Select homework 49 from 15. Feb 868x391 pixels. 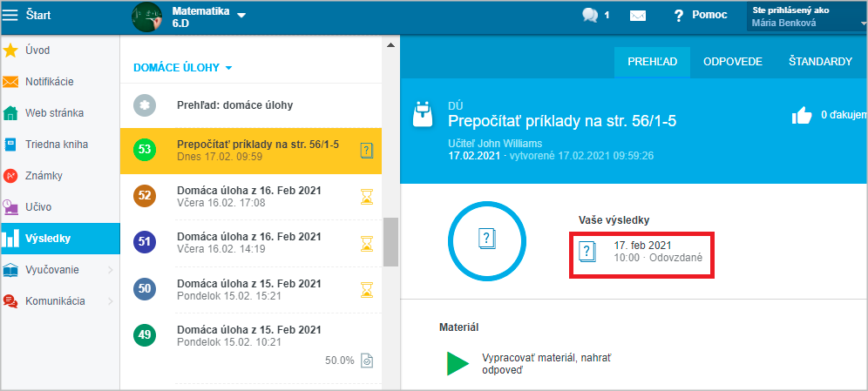coord(251,335)
